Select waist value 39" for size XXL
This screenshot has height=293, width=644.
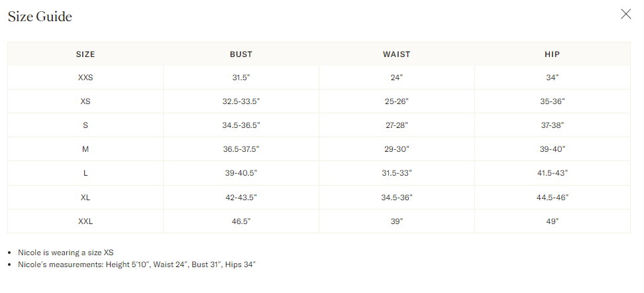coord(397,221)
